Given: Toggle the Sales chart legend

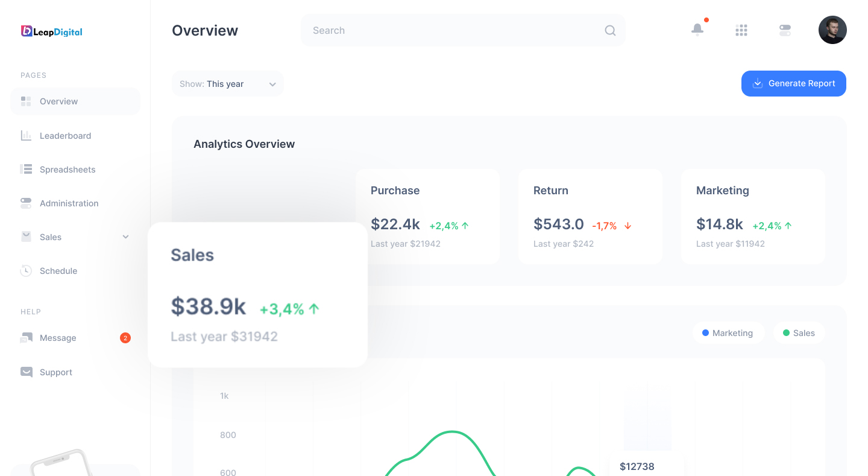Looking at the screenshot, I should click(799, 333).
